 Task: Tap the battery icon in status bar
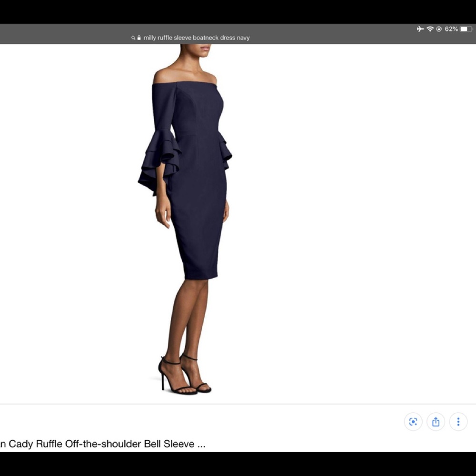pyautogui.click(x=466, y=29)
